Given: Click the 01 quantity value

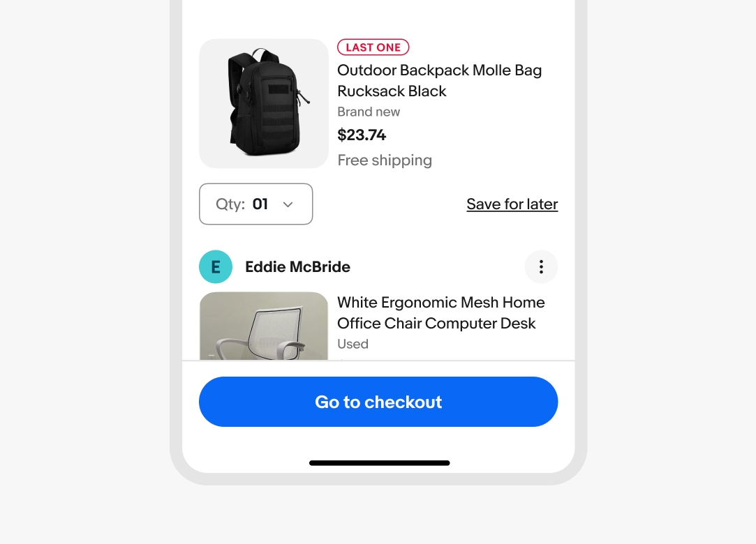Looking at the screenshot, I should [x=260, y=204].
